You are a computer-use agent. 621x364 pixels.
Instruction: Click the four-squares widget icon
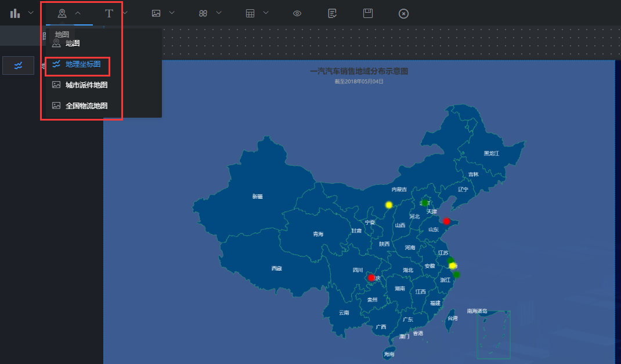pos(203,13)
